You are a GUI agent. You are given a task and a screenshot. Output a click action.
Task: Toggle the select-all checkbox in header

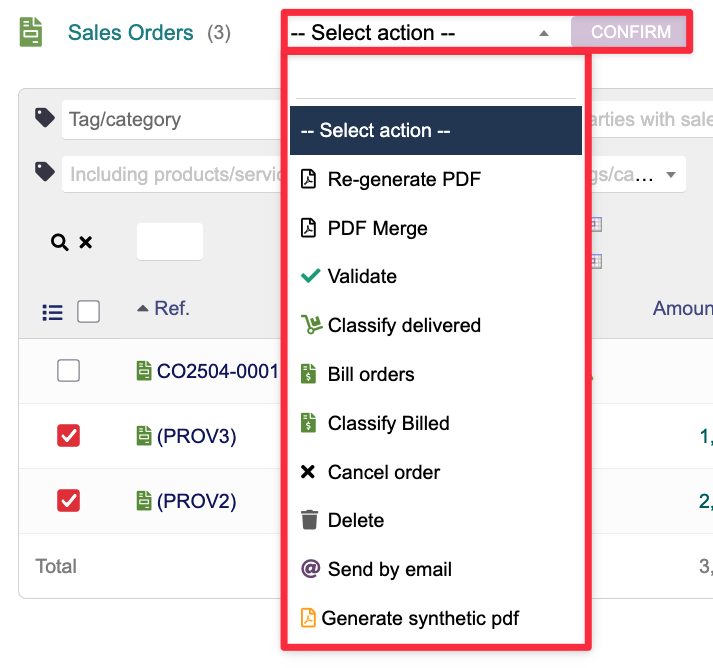88,312
